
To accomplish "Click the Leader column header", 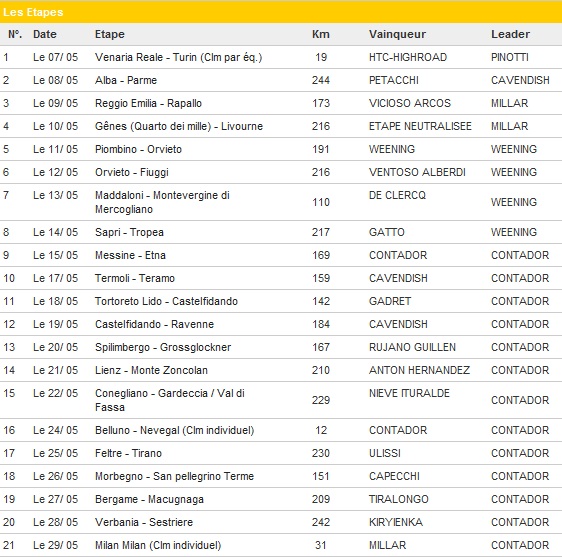I will click(510, 34).
